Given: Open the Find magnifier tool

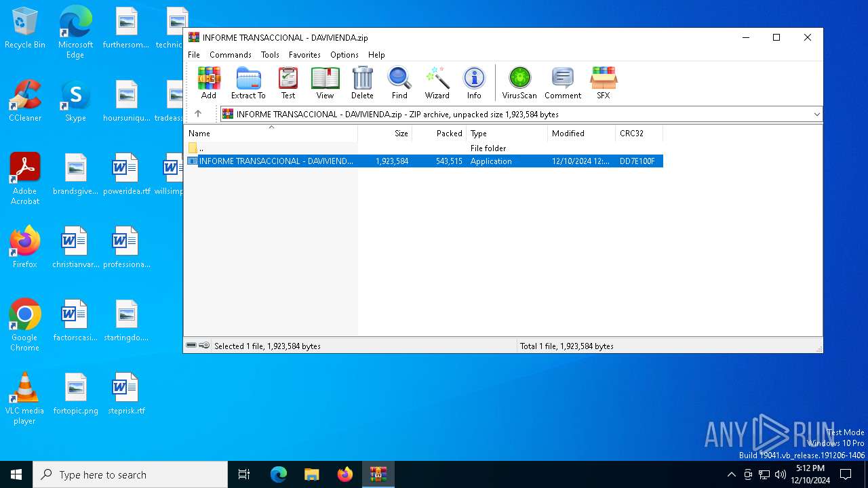Looking at the screenshot, I should point(399,83).
